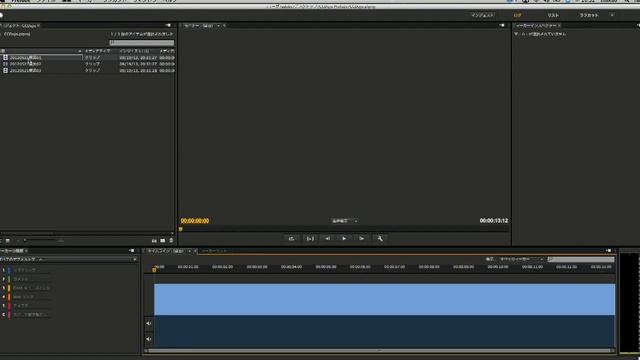
Task: Play the clip in the Monitor
Action: (344, 238)
